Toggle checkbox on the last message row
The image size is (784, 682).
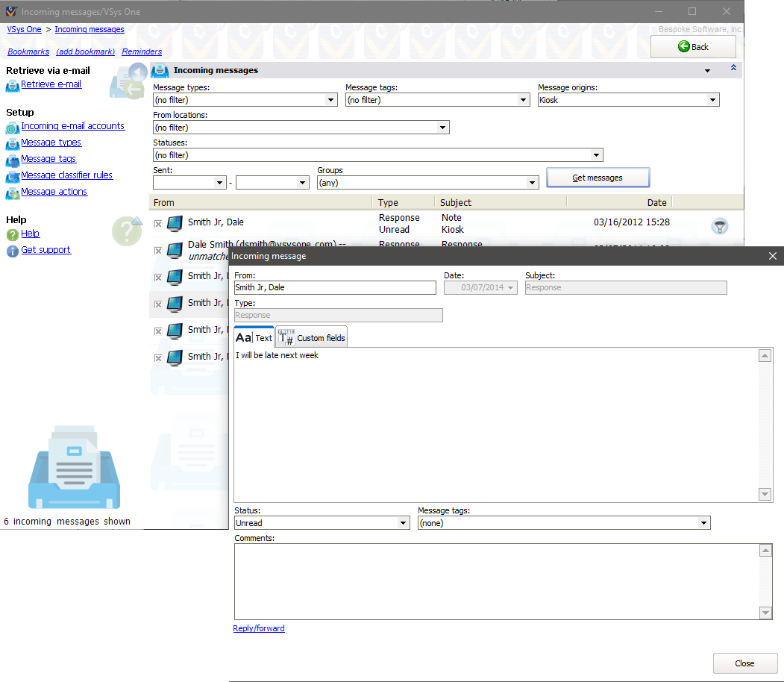(157, 358)
